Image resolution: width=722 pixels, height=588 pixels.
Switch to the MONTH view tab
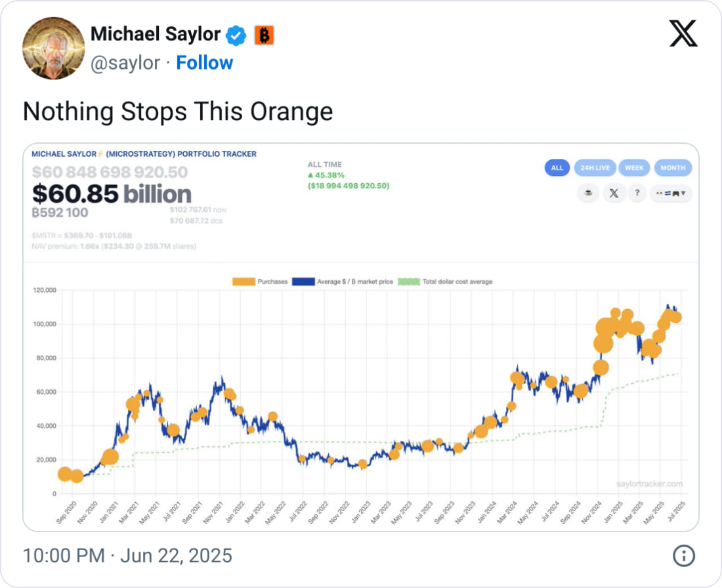673,168
